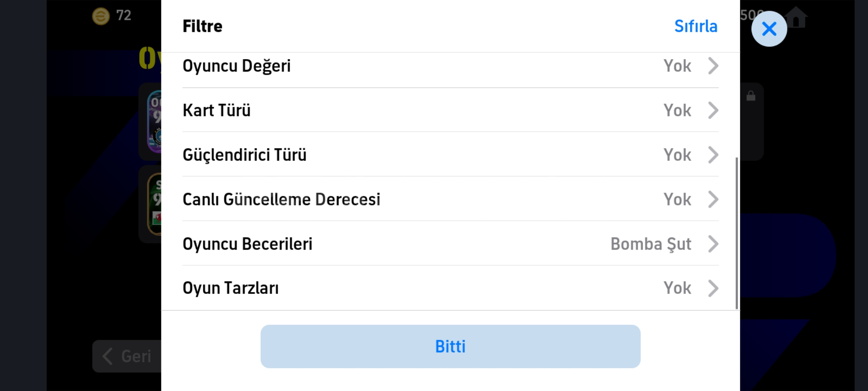Open Oyuncu Becerileri chevron arrow
The height and width of the screenshot is (391, 868).
click(x=713, y=244)
